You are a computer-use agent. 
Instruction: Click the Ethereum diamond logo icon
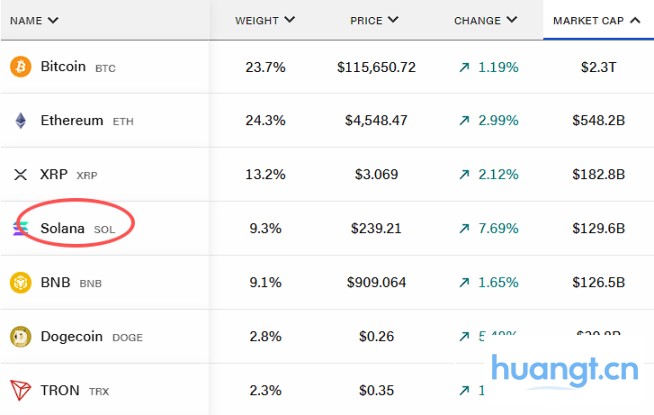pyautogui.click(x=20, y=121)
